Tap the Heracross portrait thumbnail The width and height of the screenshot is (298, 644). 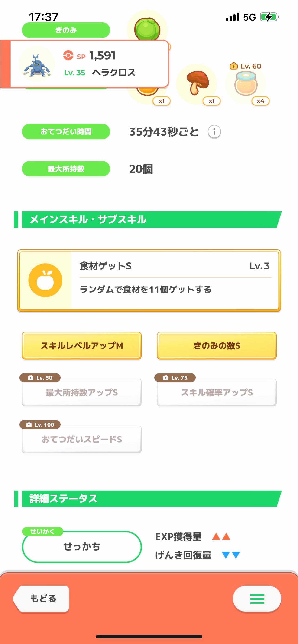tap(37, 65)
